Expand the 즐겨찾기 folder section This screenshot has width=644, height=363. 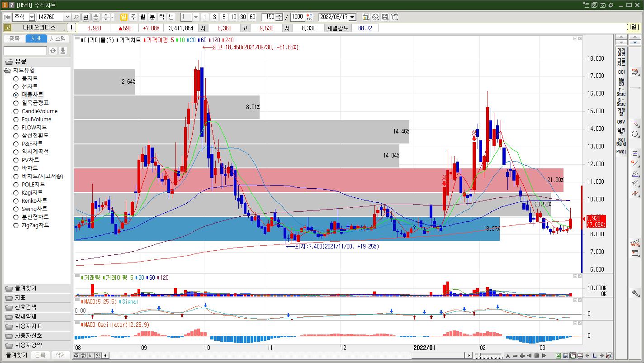click(x=37, y=288)
